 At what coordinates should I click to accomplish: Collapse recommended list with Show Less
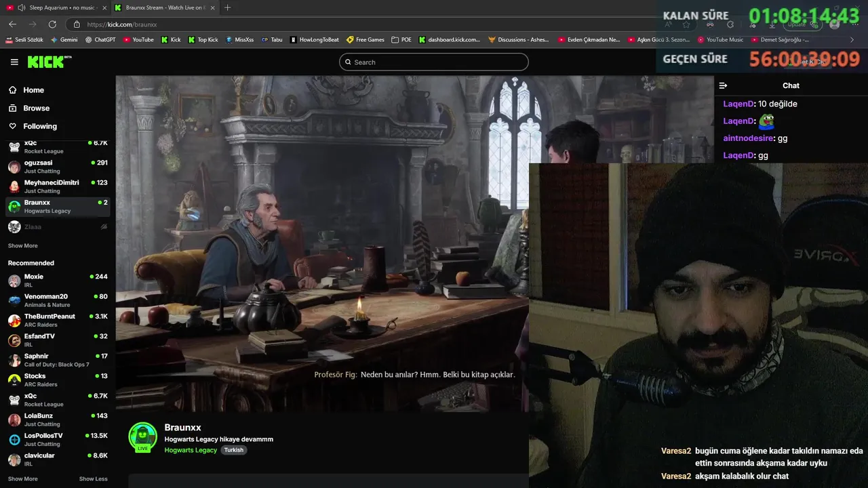93,479
